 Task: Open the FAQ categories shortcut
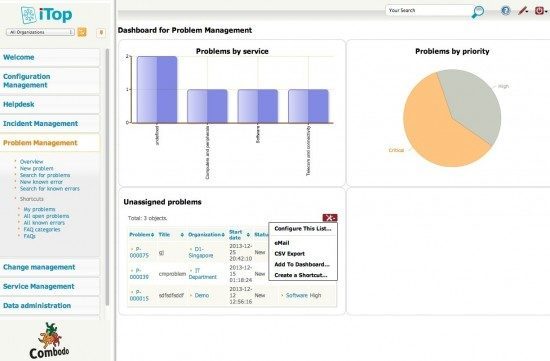click(42, 229)
